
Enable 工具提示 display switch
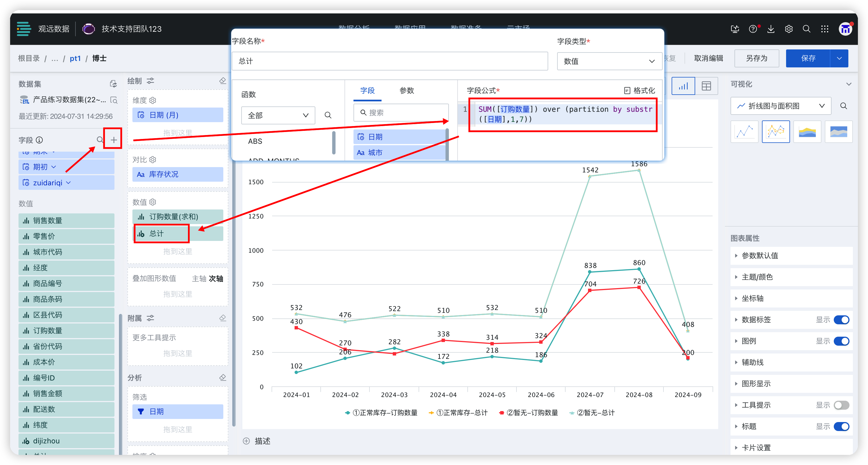(841, 405)
